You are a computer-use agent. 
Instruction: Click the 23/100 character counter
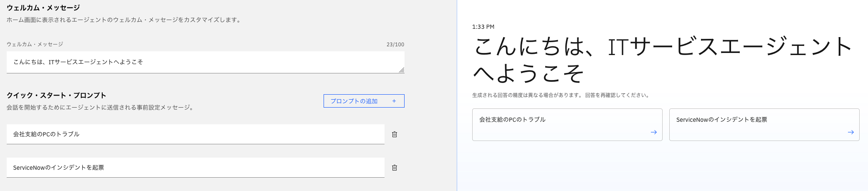pyautogui.click(x=395, y=45)
